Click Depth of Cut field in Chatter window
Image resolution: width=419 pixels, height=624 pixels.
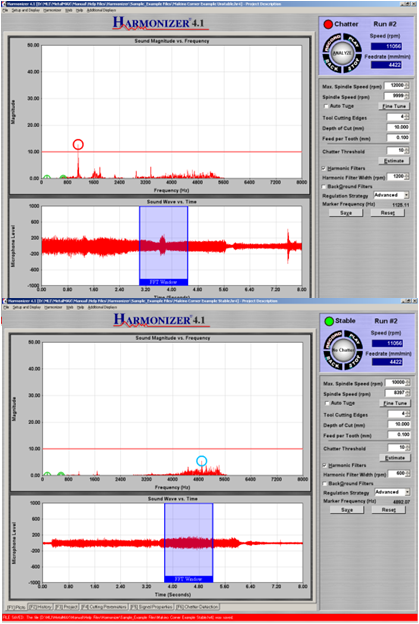[398, 127]
